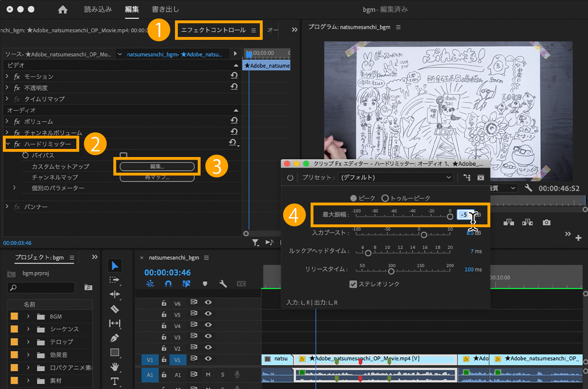Screen dimensions: 588x389
Task: Click the Home icon in top bar
Action: click(x=63, y=9)
